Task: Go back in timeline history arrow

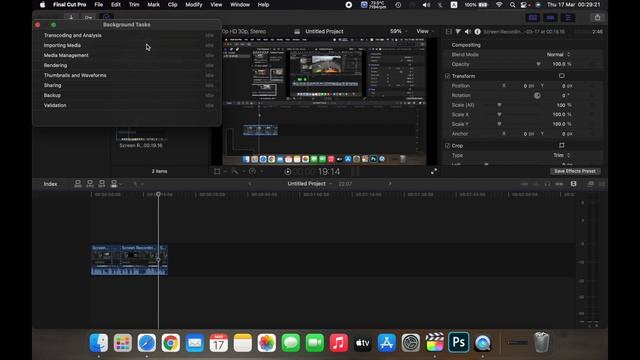Action: point(250,184)
